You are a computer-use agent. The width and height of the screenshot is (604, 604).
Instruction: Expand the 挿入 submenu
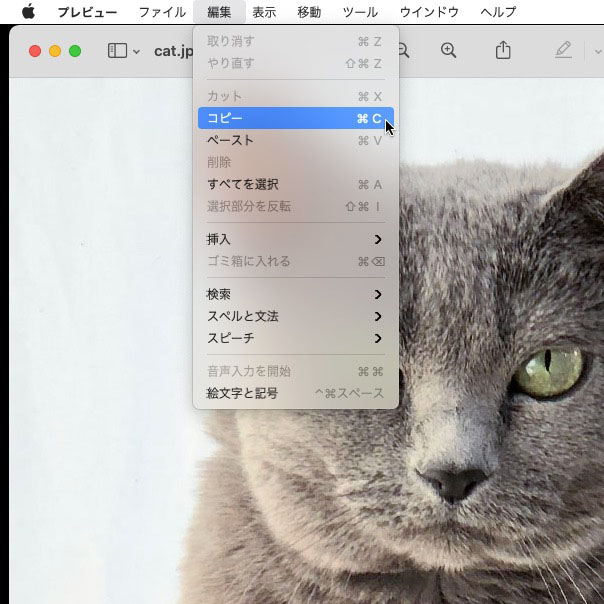tap(296, 239)
